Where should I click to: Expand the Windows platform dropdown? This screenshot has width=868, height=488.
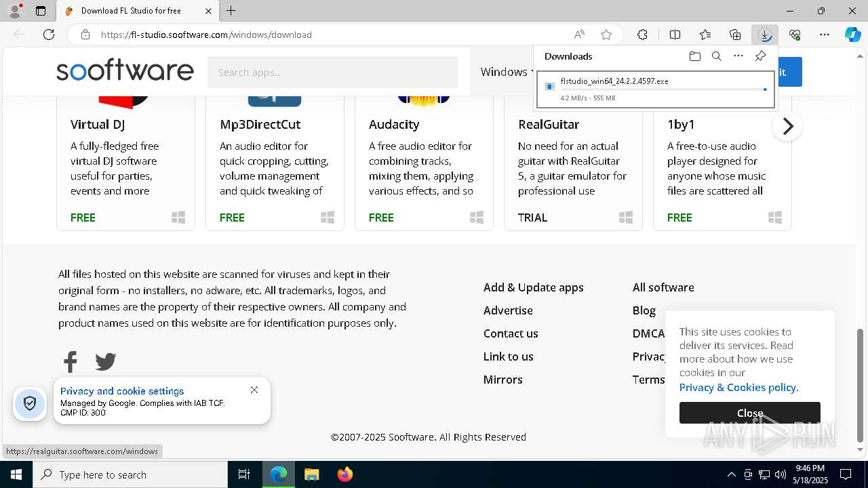(507, 72)
